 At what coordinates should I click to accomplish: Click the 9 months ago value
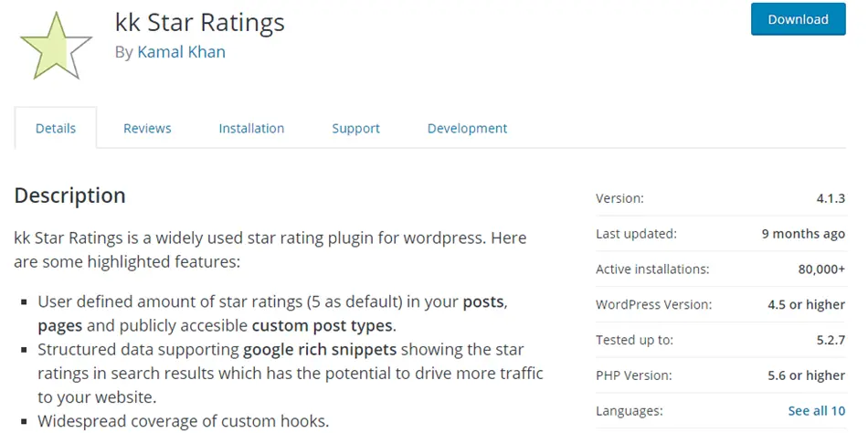803,234
